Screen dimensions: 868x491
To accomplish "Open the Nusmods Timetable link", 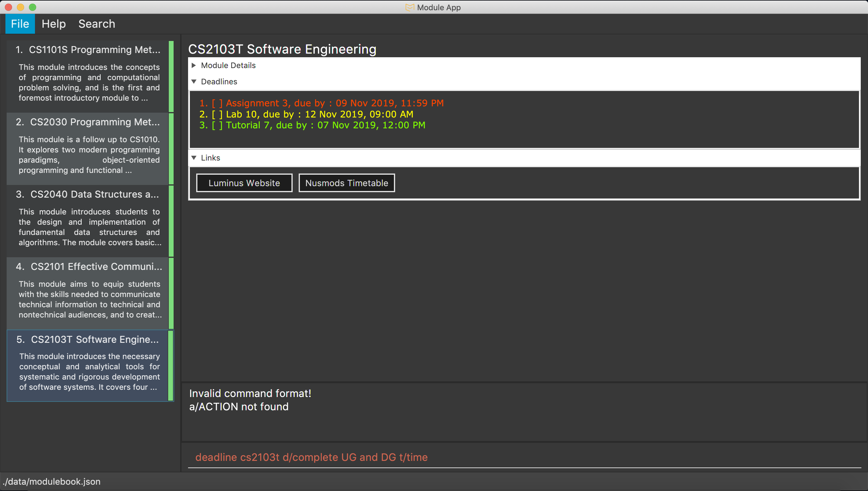I will (347, 183).
